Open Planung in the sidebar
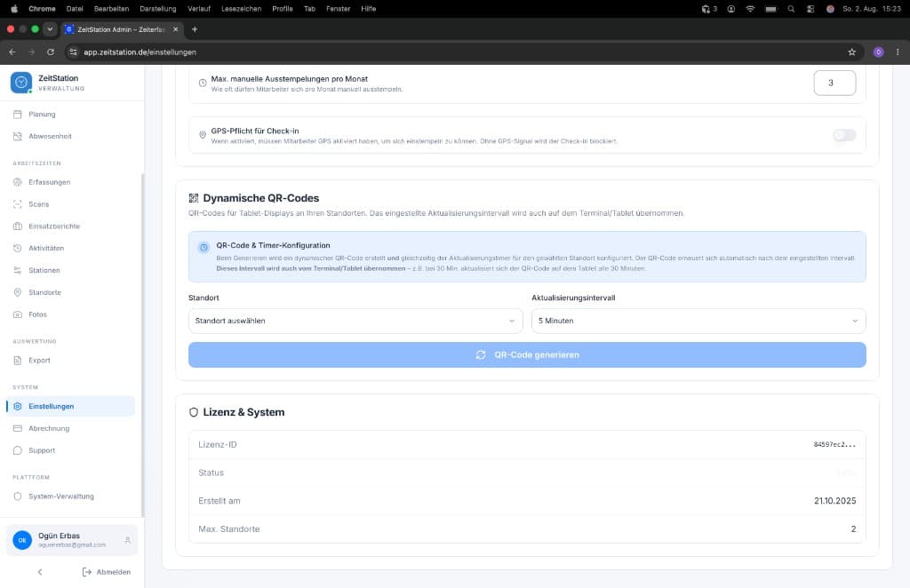910x588 pixels. (x=42, y=115)
